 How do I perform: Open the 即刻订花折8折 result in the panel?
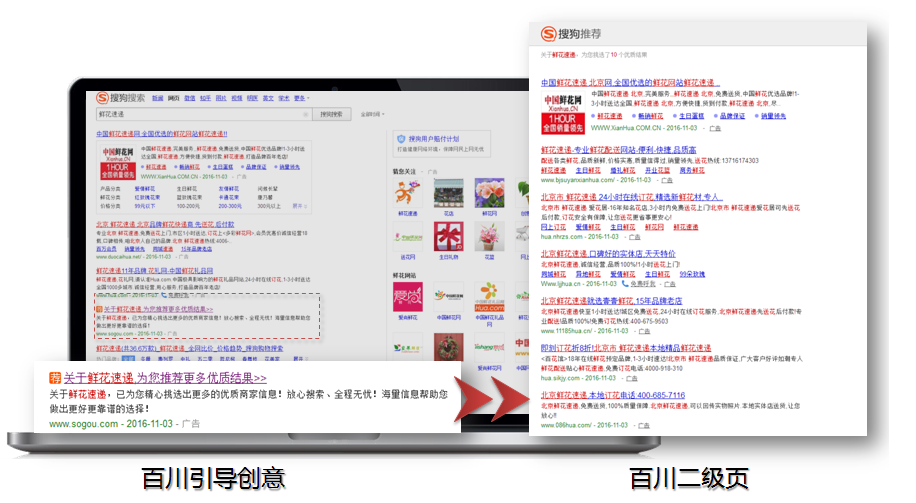pos(626,348)
